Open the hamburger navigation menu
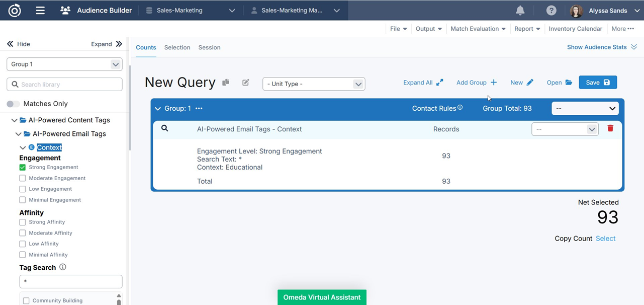644x305 pixels. [x=40, y=11]
